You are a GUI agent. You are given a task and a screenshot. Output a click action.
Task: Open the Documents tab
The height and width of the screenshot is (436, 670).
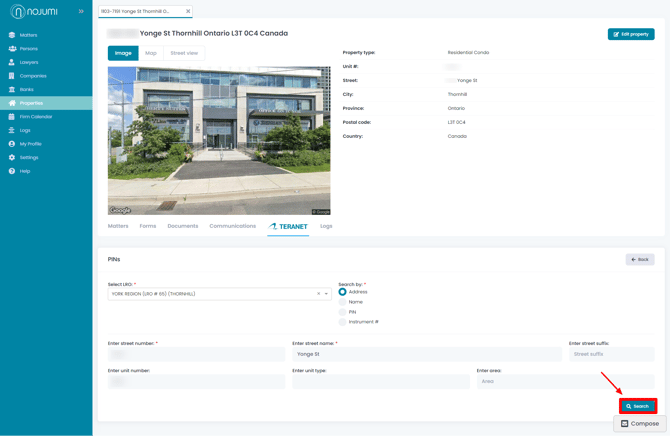tap(182, 226)
